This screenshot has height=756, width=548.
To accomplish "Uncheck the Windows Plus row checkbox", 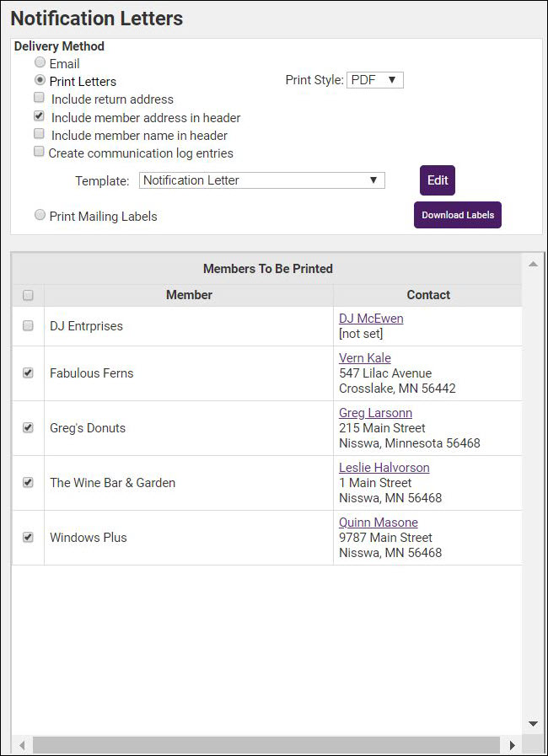I will pos(28,537).
